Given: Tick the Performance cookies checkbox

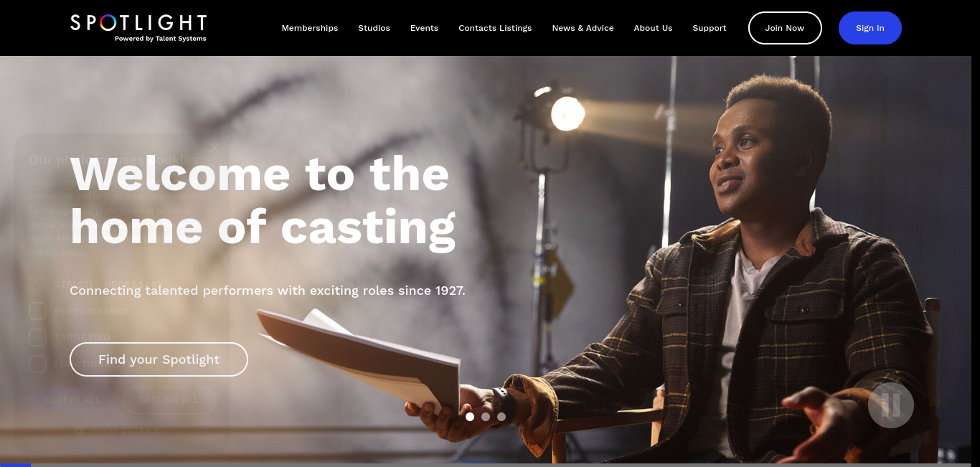Looking at the screenshot, I should click(37, 311).
